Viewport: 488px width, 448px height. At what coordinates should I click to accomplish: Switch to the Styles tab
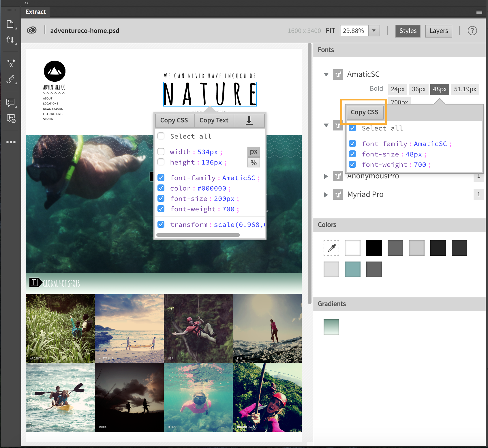pyautogui.click(x=408, y=31)
